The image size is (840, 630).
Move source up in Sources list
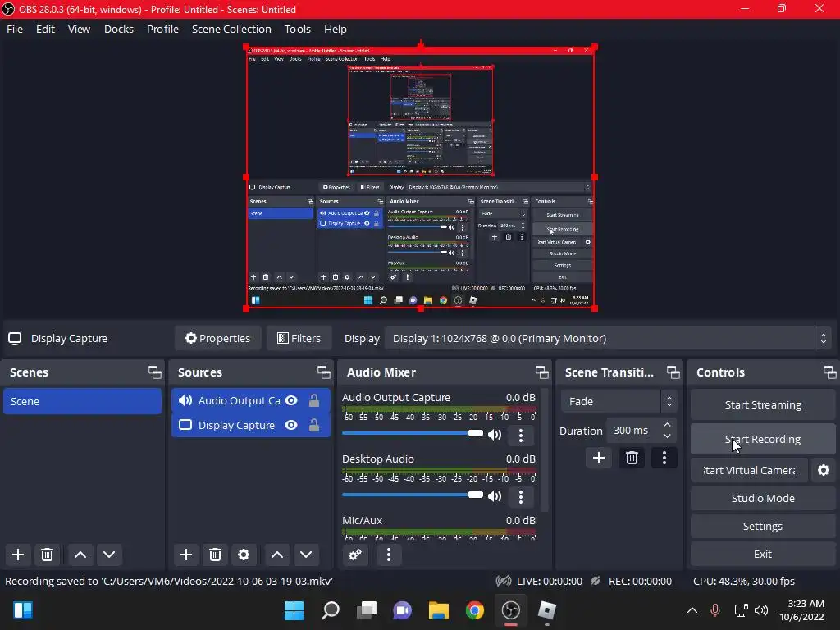[277, 555]
